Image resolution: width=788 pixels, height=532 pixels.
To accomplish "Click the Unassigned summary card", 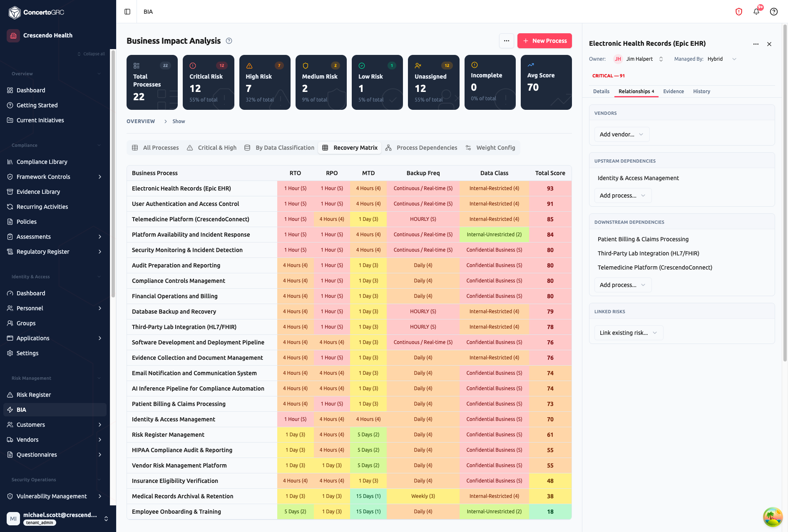I will pyautogui.click(x=433, y=82).
